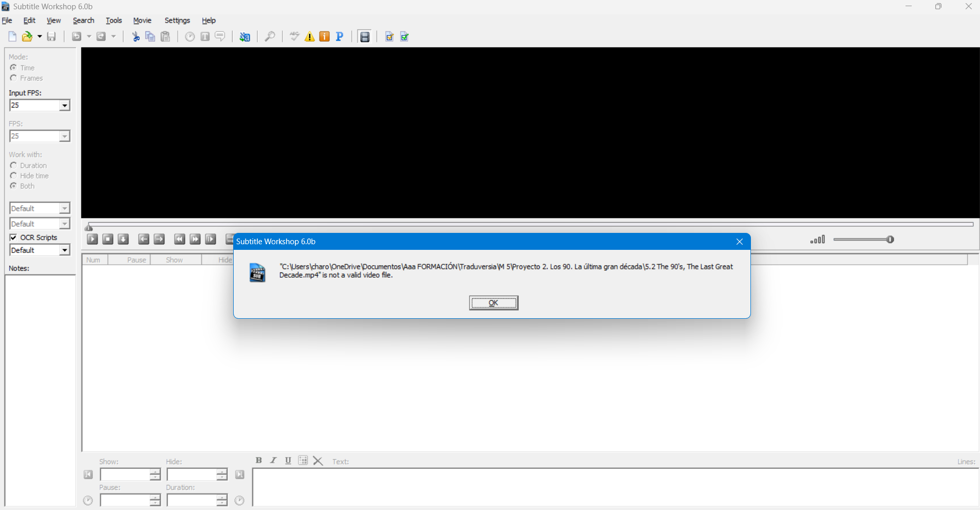Image resolution: width=980 pixels, height=510 pixels.
Task: Adjust the volume slider knob
Action: [890, 240]
